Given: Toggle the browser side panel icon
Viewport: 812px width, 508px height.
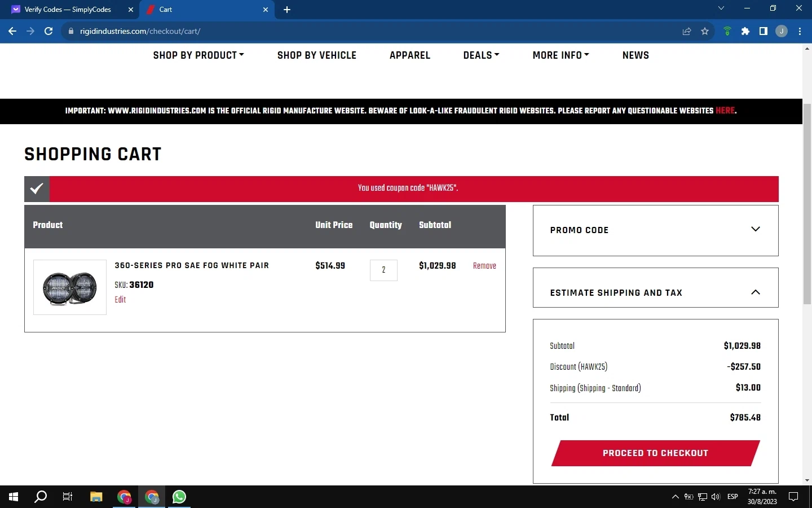Looking at the screenshot, I should point(764,31).
